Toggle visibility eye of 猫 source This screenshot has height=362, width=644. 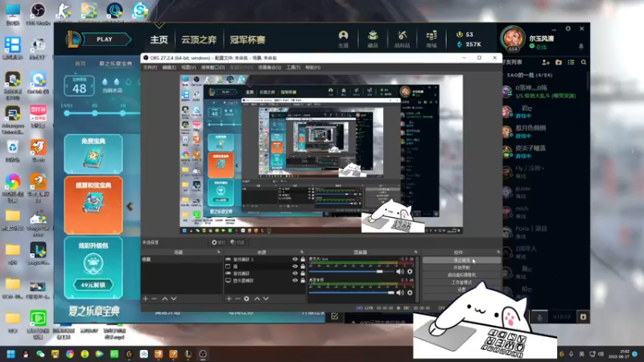(295, 266)
